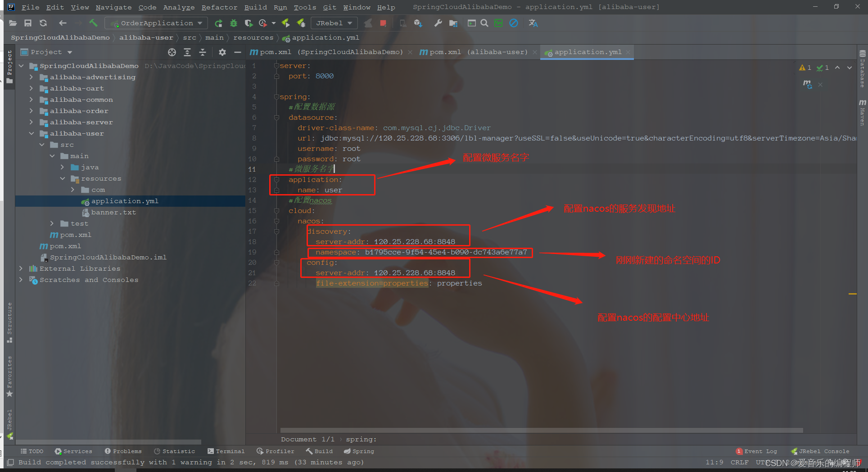Open Settings via the wrench icon
Screen dimensions: 868x472
[x=438, y=23]
